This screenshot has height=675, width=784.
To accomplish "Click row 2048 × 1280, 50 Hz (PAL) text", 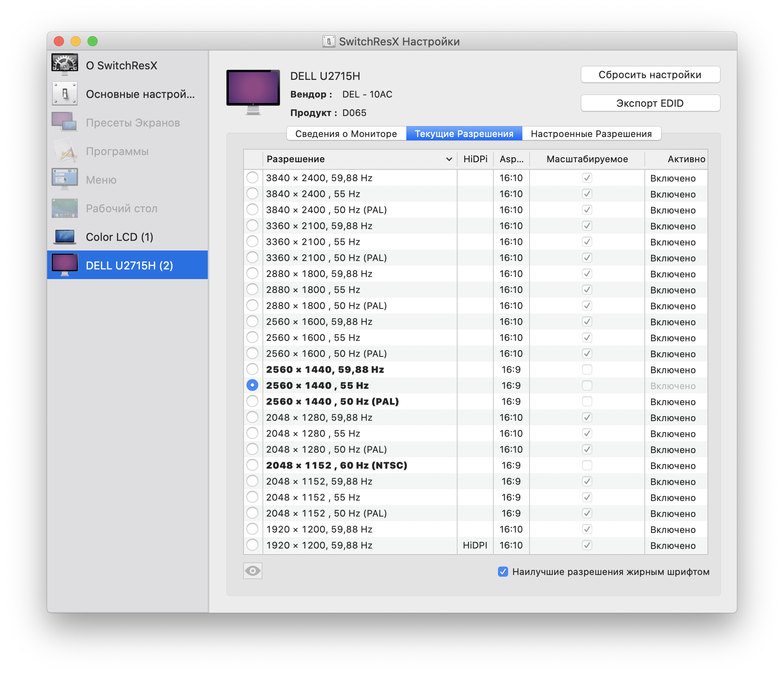I will (326, 449).
